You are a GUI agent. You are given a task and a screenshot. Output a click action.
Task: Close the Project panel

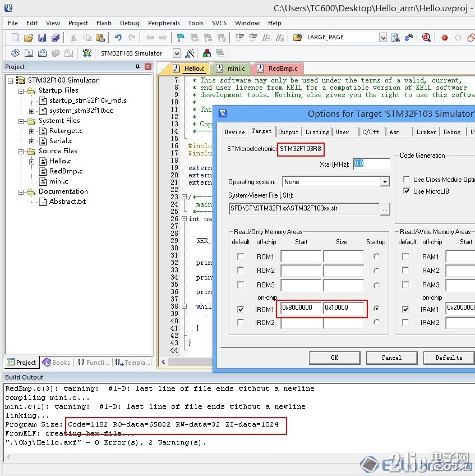tap(147, 66)
